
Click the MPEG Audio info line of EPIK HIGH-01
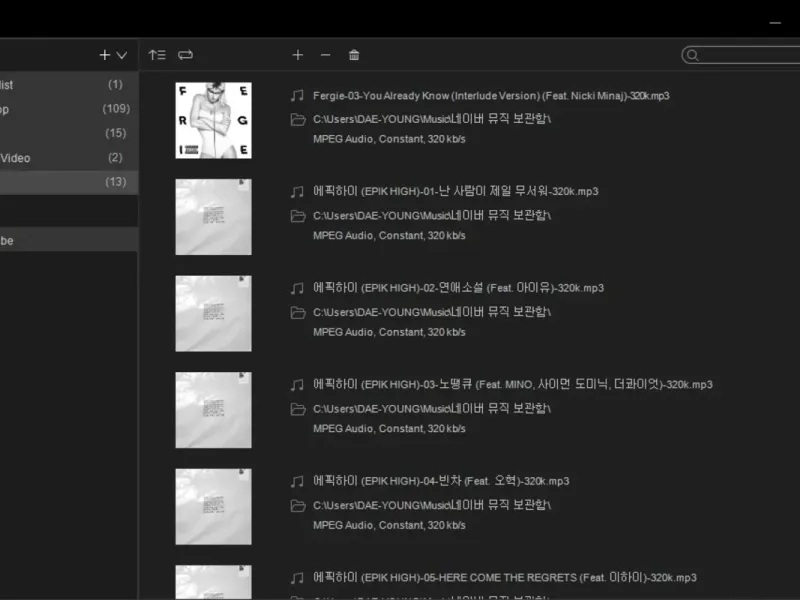[389, 235]
